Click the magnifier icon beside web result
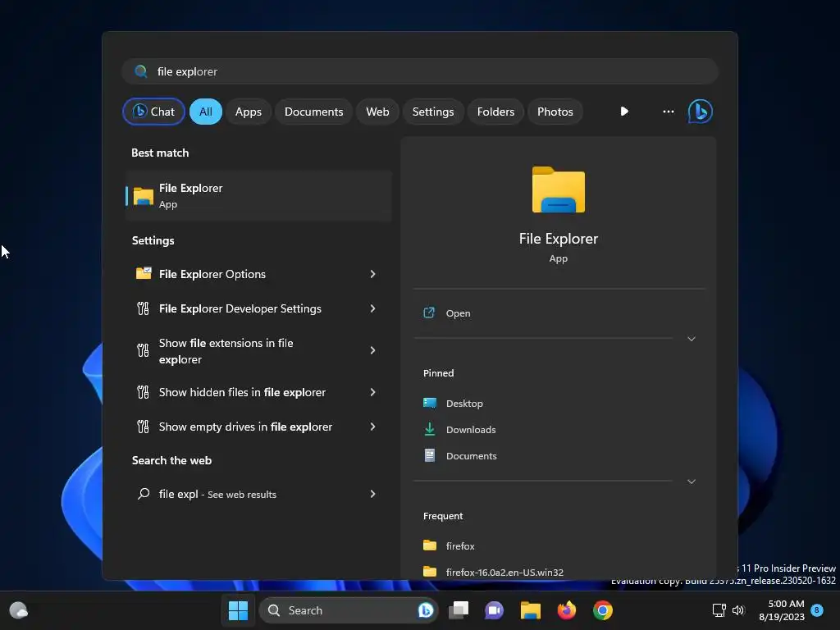This screenshot has width=840, height=630. point(143,494)
